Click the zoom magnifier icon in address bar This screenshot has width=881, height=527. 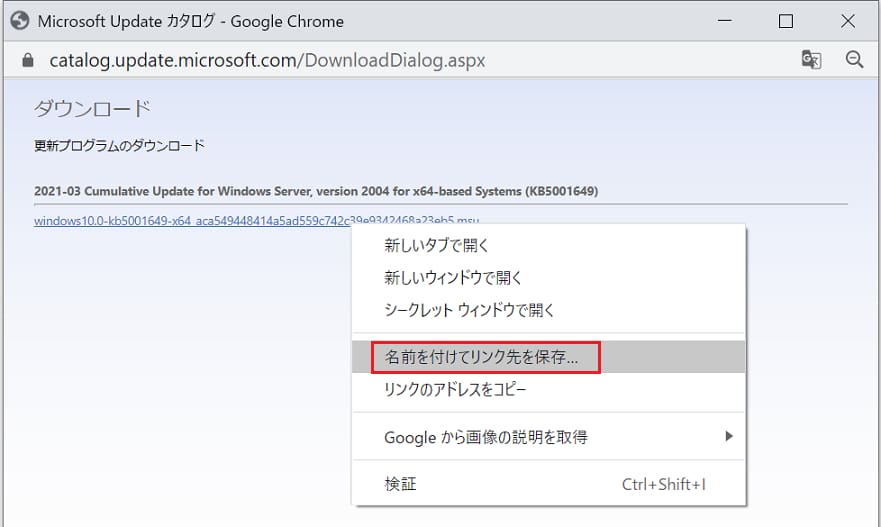click(854, 60)
